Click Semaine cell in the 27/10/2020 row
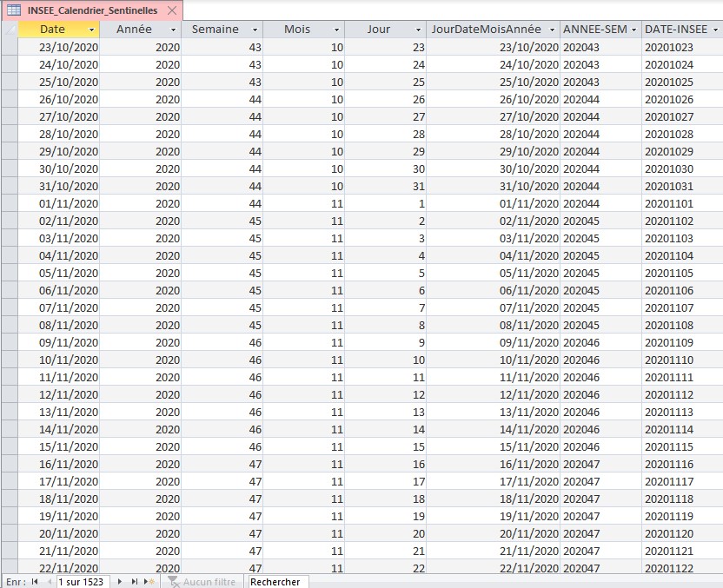723x588 pixels. point(222,116)
